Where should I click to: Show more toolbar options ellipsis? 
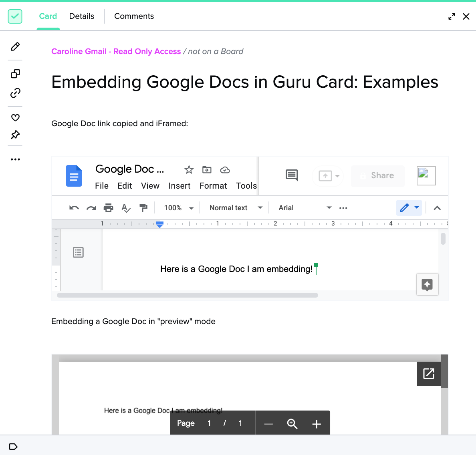[343, 208]
